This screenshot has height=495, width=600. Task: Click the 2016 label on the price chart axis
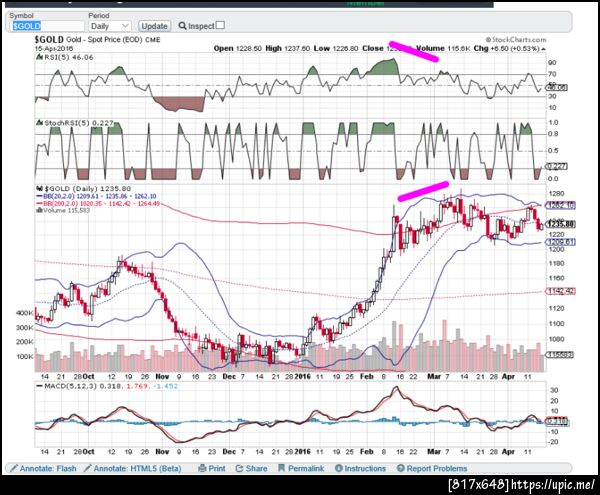303,376
